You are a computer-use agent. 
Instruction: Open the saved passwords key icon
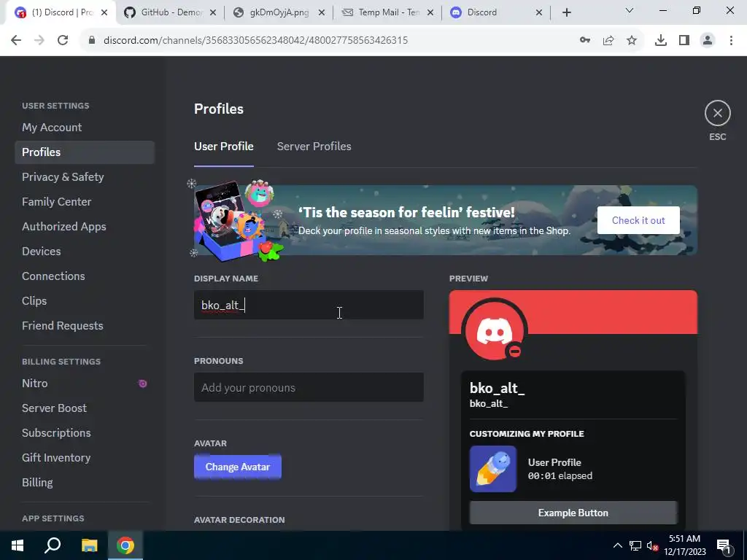[x=585, y=40]
